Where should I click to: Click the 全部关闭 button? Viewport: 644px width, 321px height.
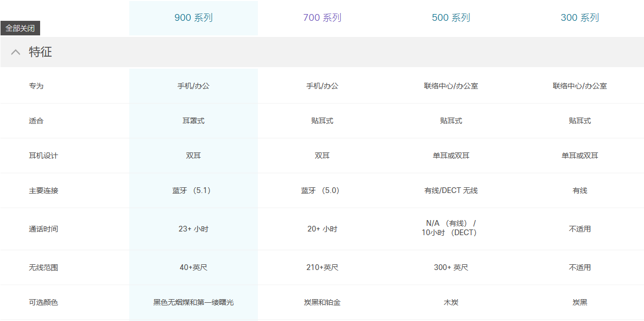pyautogui.click(x=20, y=28)
